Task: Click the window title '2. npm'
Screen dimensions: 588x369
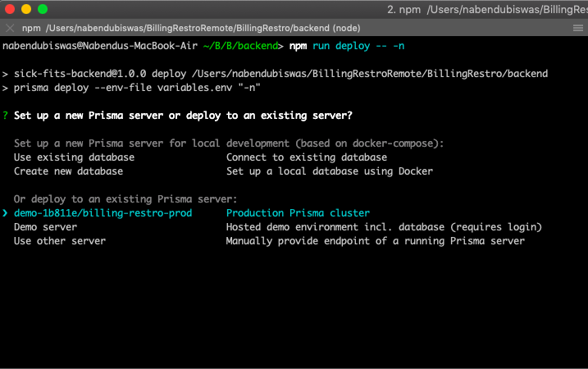Action: point(403,9)
